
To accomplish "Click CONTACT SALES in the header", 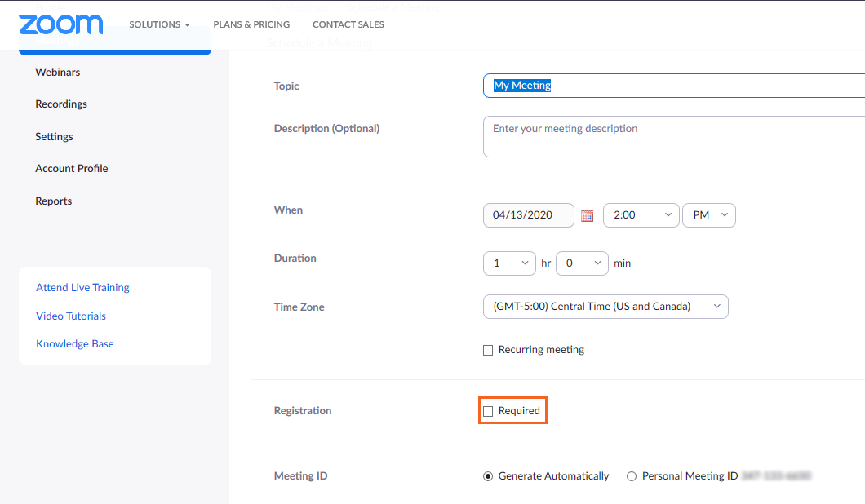I will [348, 24].
